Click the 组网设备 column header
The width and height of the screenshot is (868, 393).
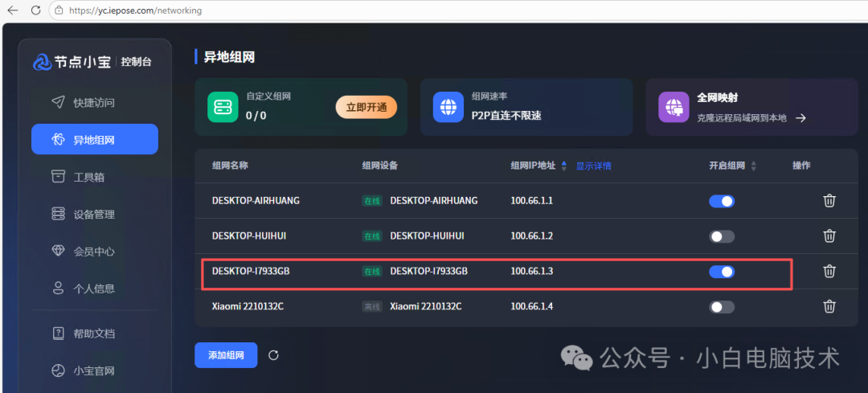pyautogui.click(x=379, y=166)
